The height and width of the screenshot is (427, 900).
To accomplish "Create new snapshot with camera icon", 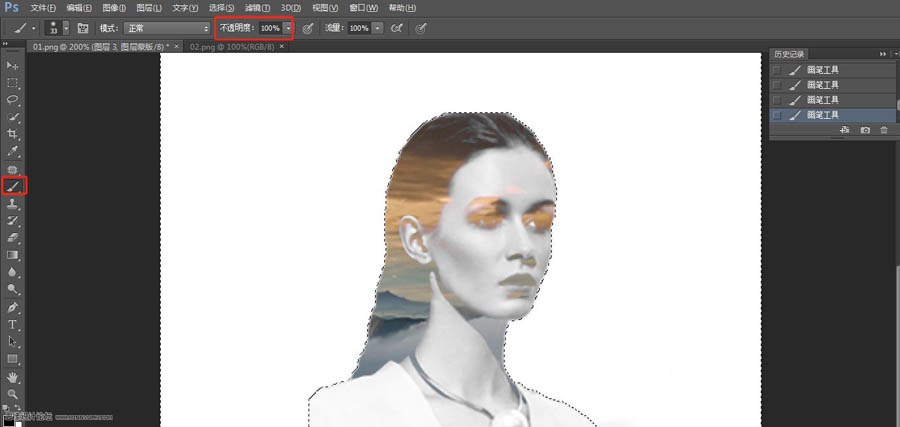I will pyautogui.click(x=865, y=130).
